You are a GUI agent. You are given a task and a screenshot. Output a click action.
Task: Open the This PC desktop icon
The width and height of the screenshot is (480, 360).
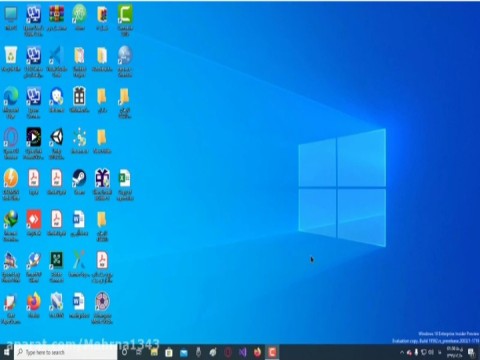[11, 18]
